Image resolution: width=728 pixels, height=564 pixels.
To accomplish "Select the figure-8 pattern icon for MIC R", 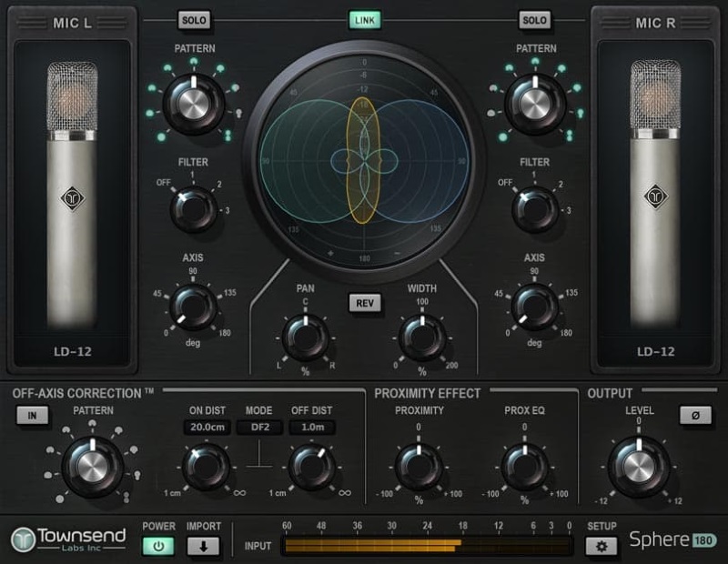I will point(570,136).
